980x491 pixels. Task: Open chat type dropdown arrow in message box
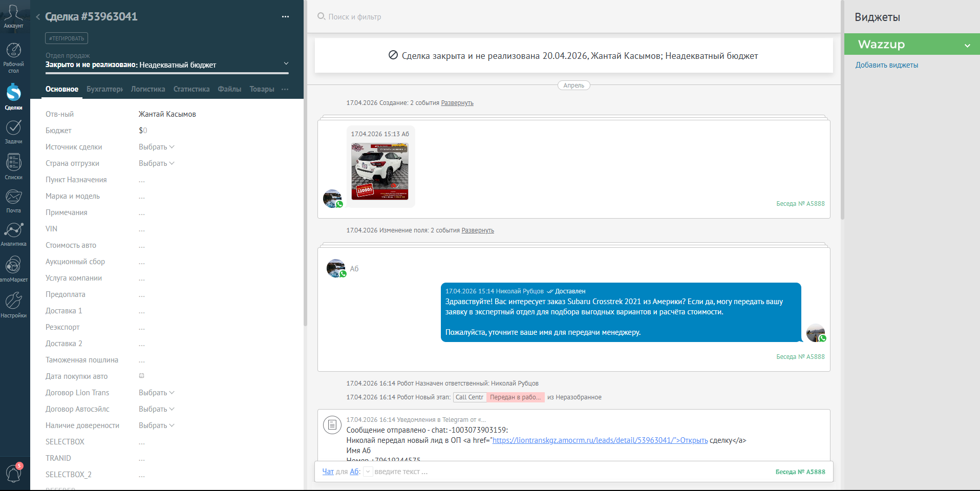tap(368, 472)
